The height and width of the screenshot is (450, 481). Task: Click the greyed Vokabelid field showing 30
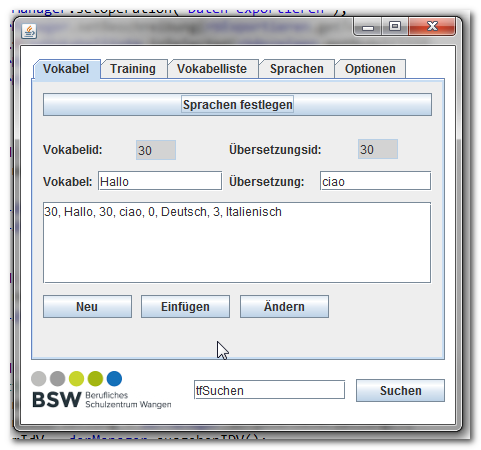click(156, 150)
